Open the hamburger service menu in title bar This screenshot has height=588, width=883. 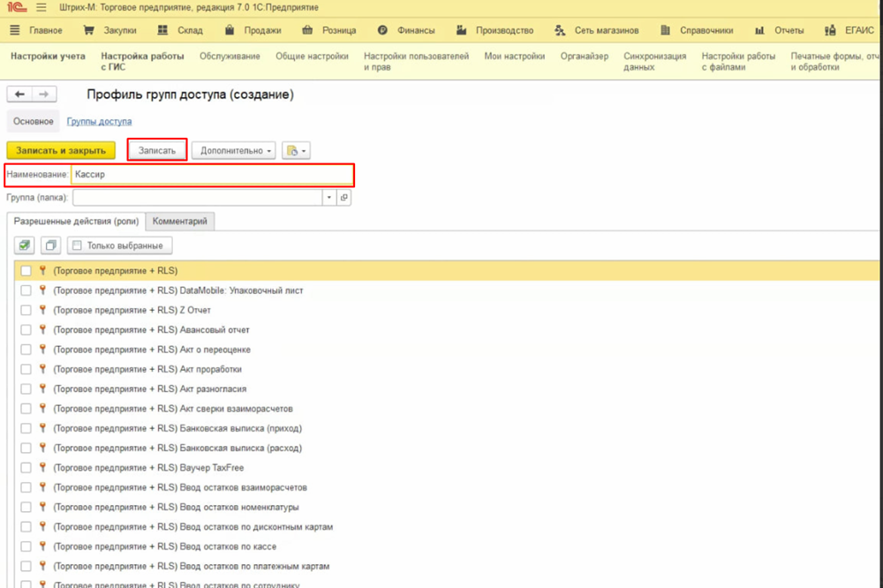pyautogui.click(x=42, y=8)
